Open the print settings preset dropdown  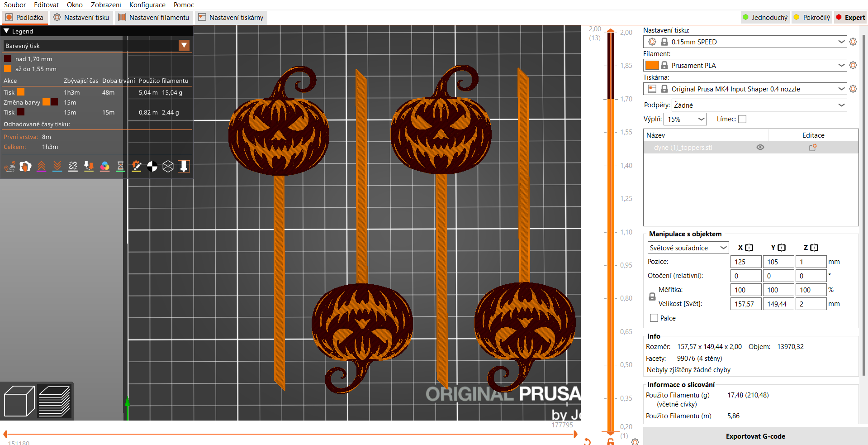[745, 42]
